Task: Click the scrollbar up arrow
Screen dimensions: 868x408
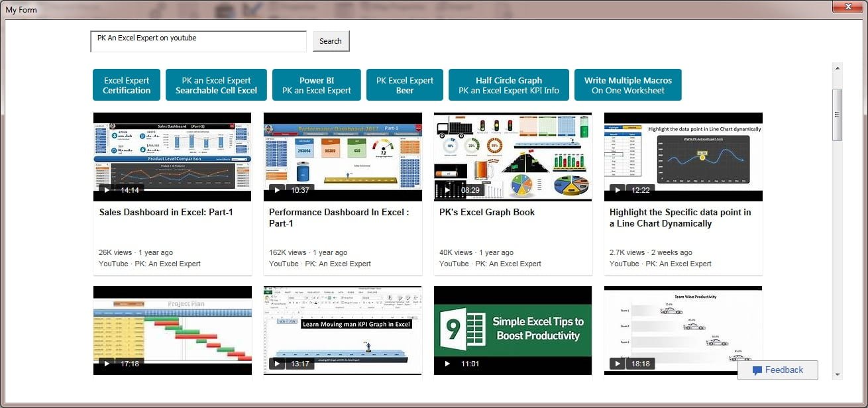Action: 838,68
